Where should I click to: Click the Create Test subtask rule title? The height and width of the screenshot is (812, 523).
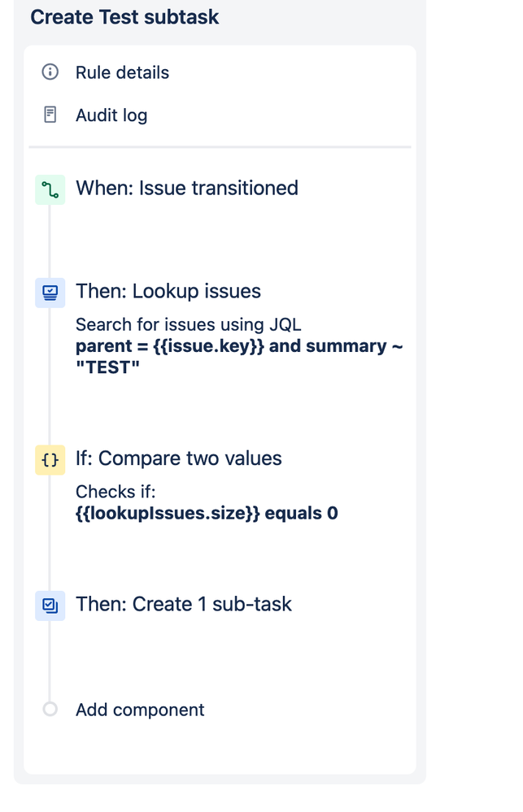pyautogui.click(x=125, y=17)
